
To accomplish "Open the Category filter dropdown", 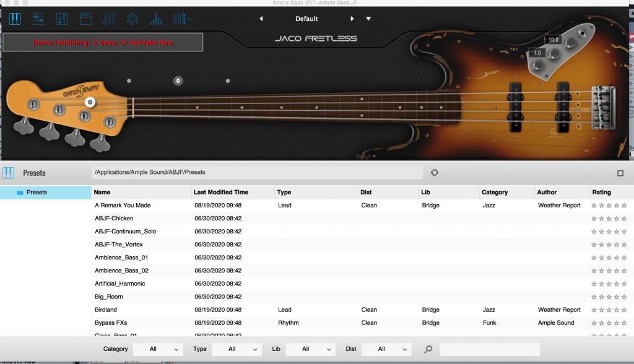I will 158,349.
